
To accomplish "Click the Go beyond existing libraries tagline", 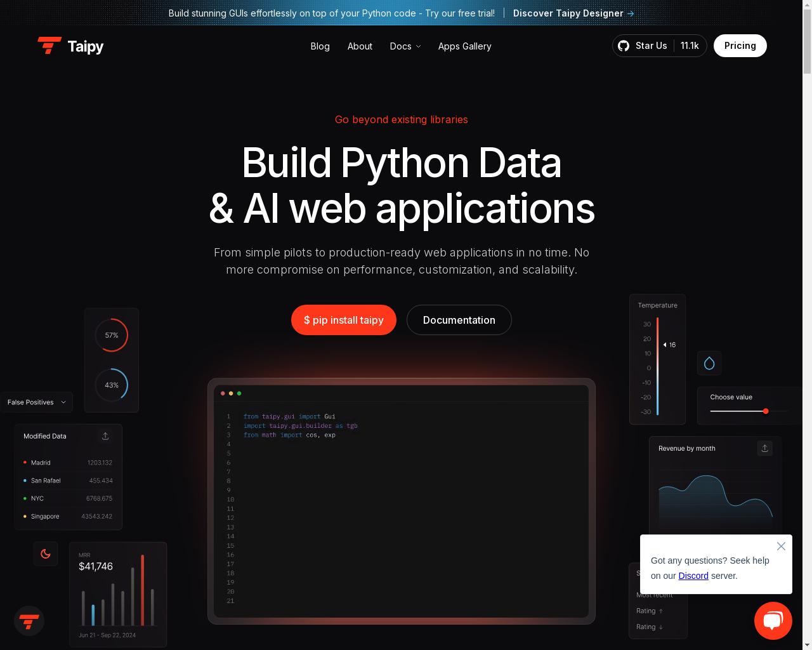I will pyautogui.click(x=402, y=119).
